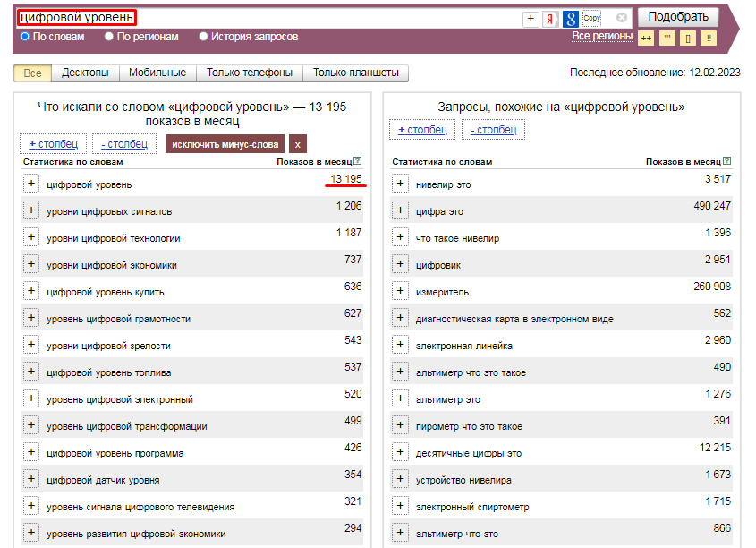Clear the search field with the X icon
This screenshot has width=756, height=548.
[x=622, y=18]
